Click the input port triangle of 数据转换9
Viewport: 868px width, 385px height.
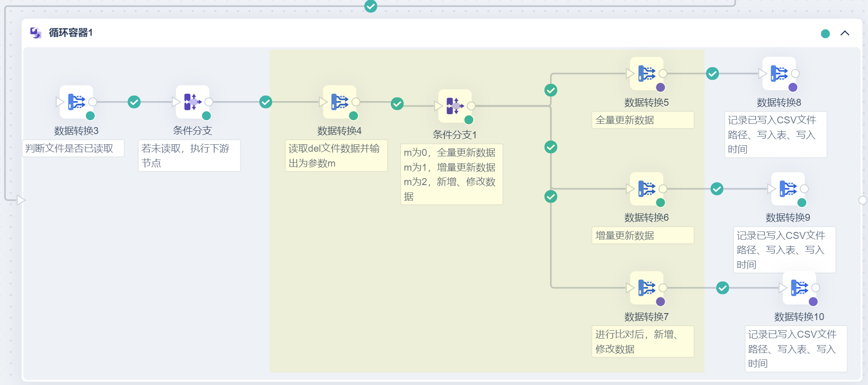771,189
